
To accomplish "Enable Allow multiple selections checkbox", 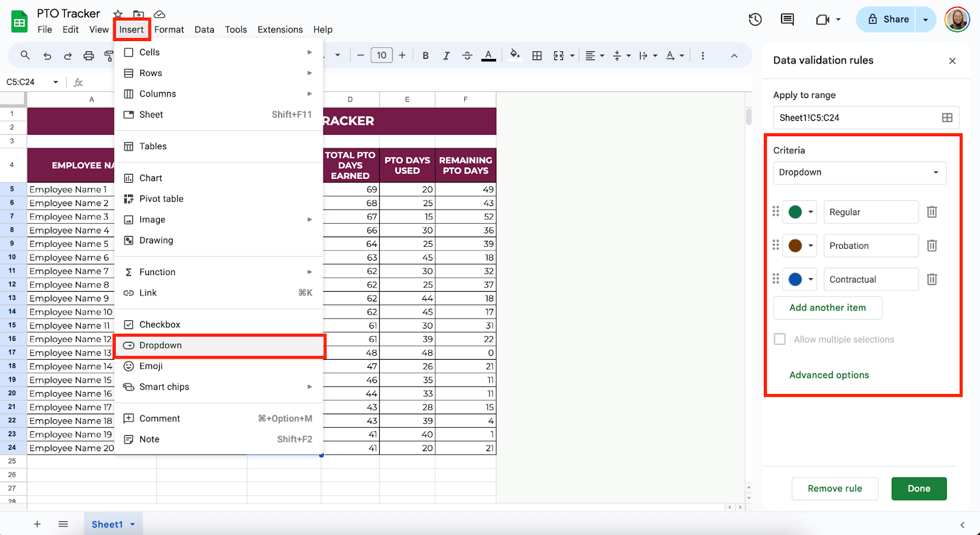I will click(x=780, y=340).
